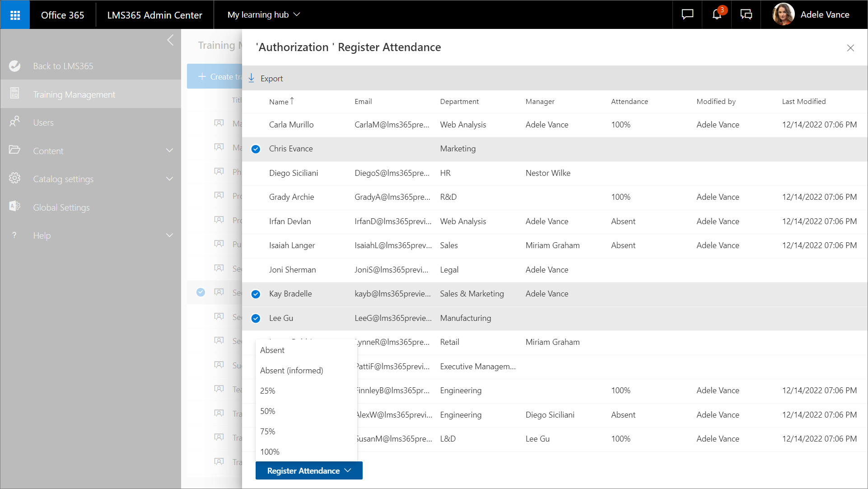The width and height of the screenshot is (868, 489).
Task: Click the Global Settings sidebar icon
Action: (x=15, y=207)
